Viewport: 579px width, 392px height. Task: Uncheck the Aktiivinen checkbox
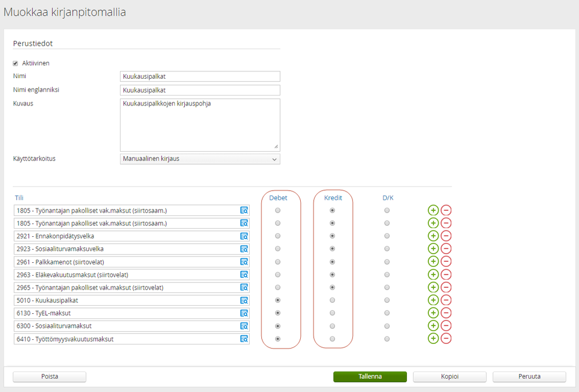coord(16,63)
